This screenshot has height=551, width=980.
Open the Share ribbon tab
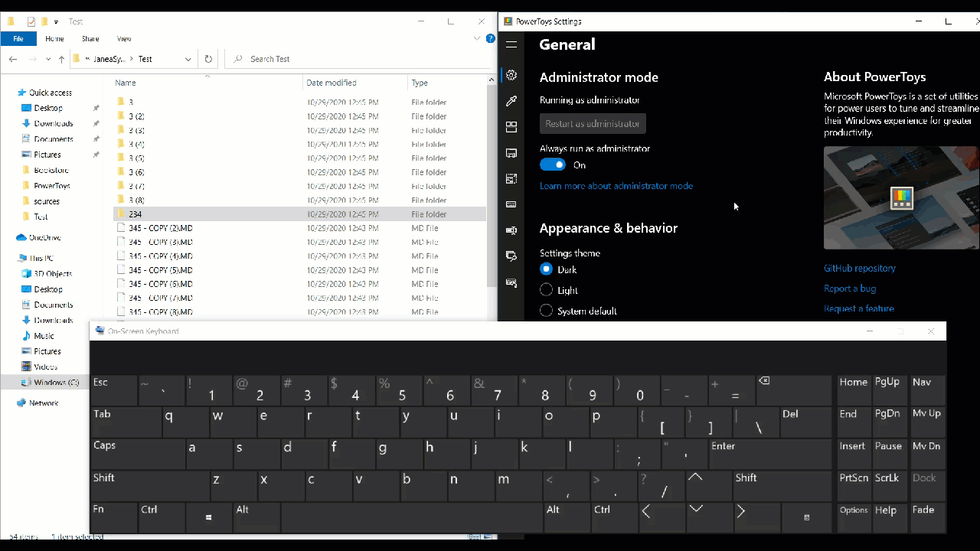[90, 38]
